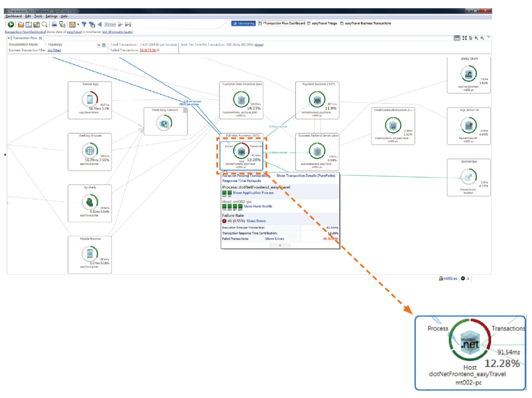Select the Third Party Content node
The image size is (532, 398).
(x=166, y=121)
